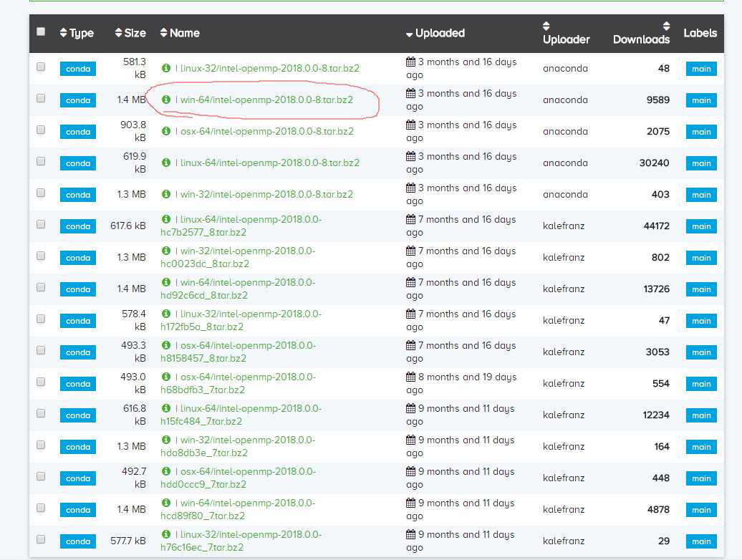Open info icon for hcd89f80_7 win-64 package
Image resolution: width=742 pixels, height=560 pixels.
tap(165, 503)
